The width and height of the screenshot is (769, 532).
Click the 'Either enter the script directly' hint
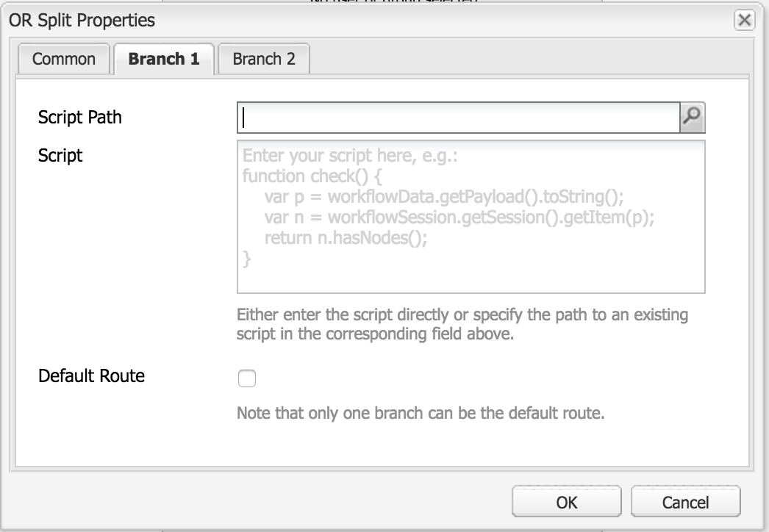(x=462, y=323)
